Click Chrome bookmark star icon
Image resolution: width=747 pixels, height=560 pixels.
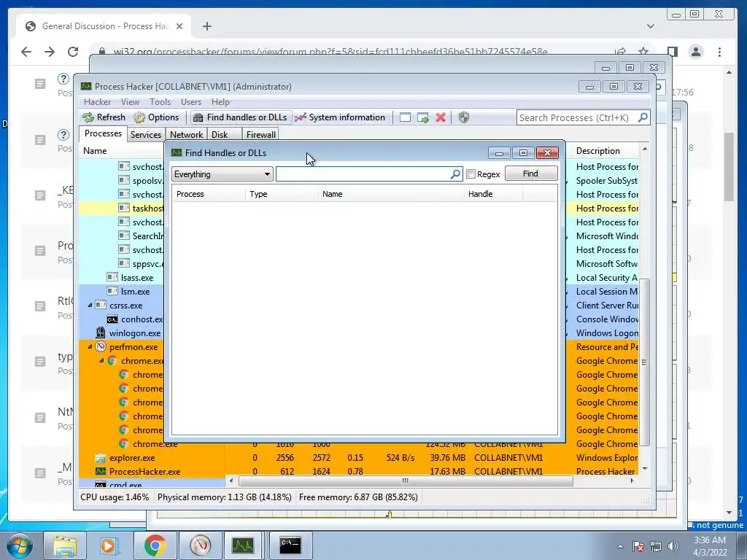[643, 52]
